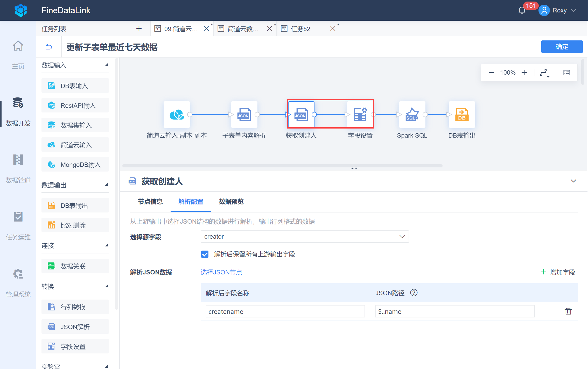The height and width of the screenshot is (369, 588).
Task: Collapse the 实验室 section
Action: coord(107,366)
